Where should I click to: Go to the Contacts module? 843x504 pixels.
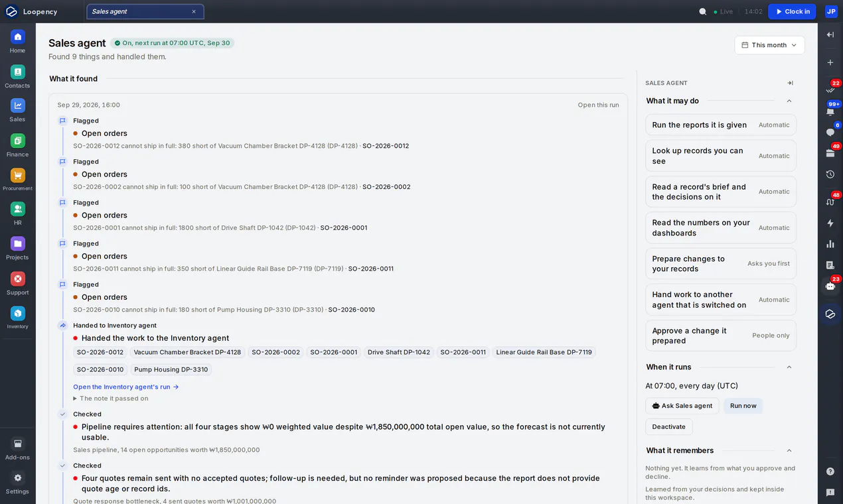17,77
